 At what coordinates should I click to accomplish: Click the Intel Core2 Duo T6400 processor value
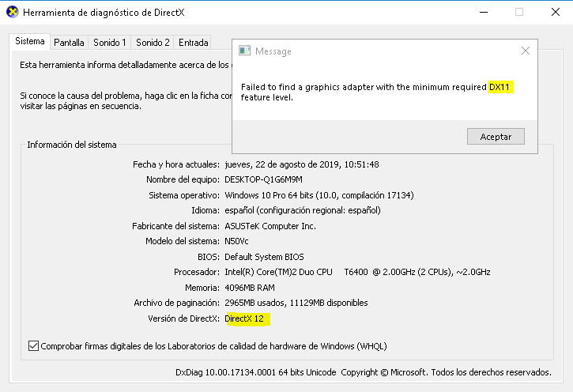point(357,272)
